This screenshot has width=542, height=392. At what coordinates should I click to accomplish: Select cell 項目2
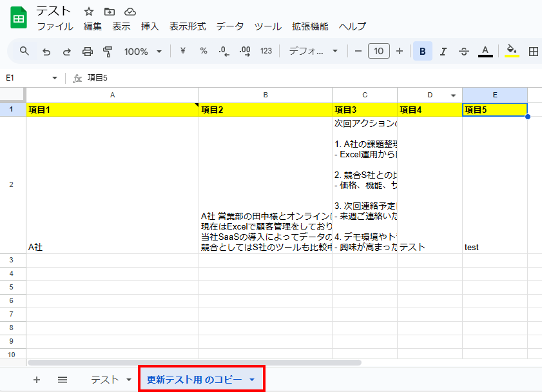[266, 110]
